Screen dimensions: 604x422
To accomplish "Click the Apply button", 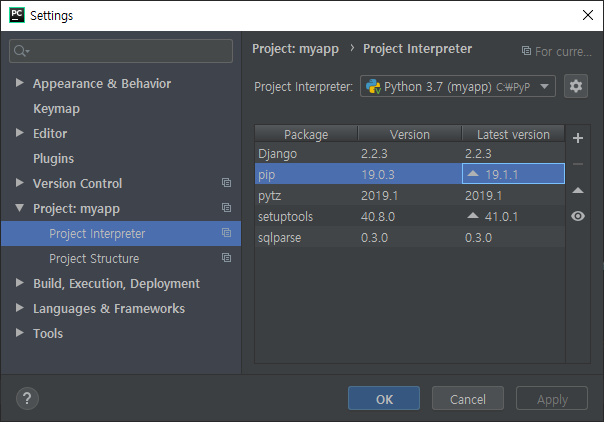I will (x=552, y=398).
